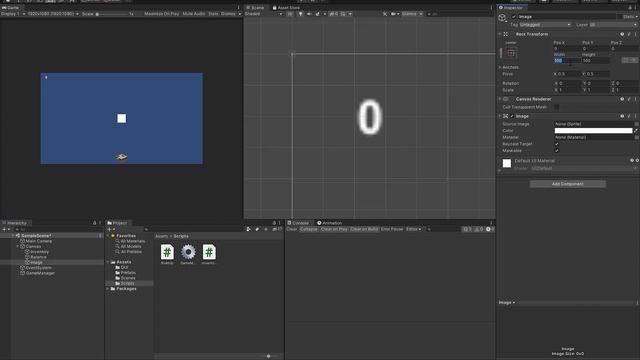Pick color with the eyedropper icon
This screenshot has height=360, width=640.
tap(636, 131)
